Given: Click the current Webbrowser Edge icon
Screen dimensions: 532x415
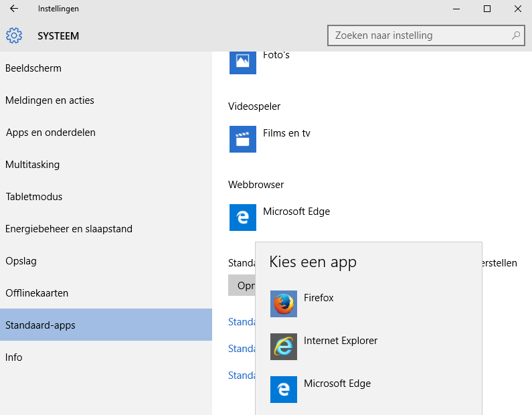Looking at the screenshot, I should [242, 218].
